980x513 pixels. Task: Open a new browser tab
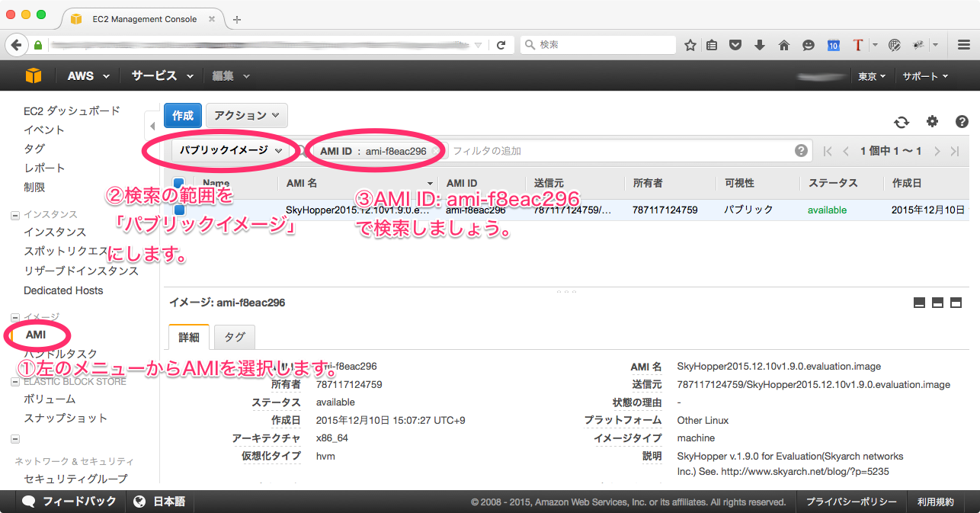click(237, 19)
